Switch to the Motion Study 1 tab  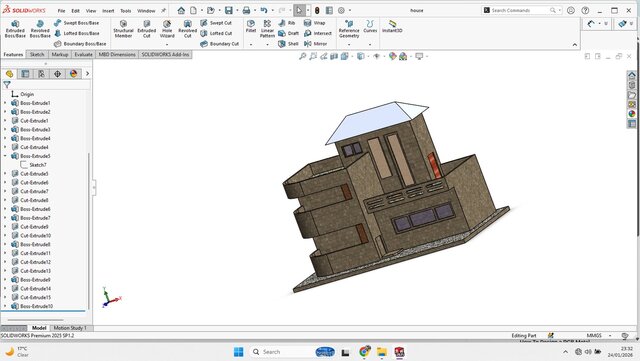pos(70,328)
